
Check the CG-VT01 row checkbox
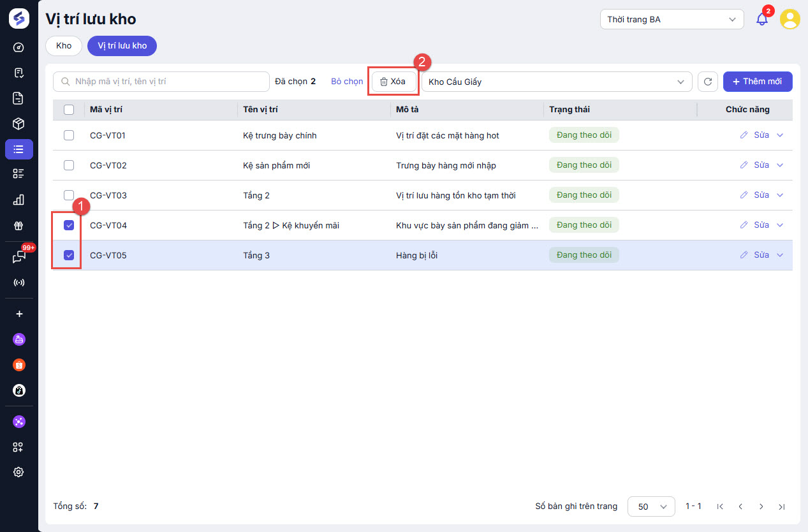[69, 135]
